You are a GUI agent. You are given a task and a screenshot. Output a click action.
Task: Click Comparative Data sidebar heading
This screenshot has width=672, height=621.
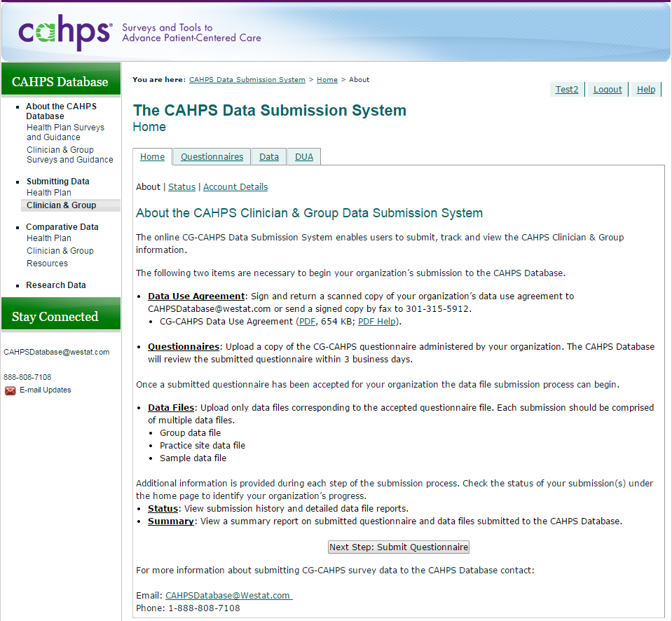click(x=62, y=226)
